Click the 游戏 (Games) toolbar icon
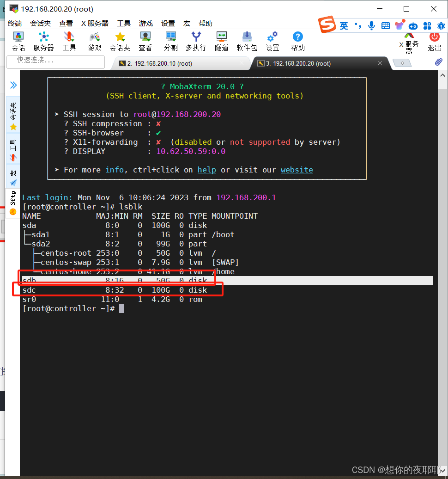This screenshot has height=479, width=448. coord(95,41)
